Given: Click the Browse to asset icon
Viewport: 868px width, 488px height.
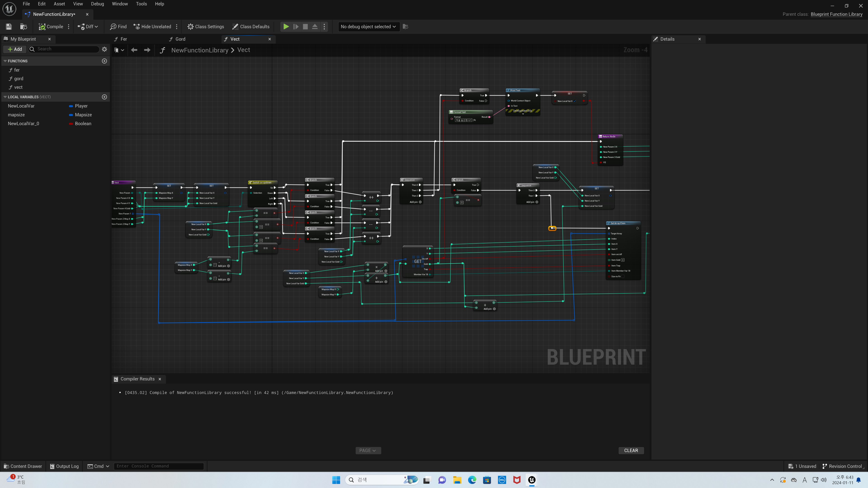Looking at the screenshot, I should [x=24, y=27].
